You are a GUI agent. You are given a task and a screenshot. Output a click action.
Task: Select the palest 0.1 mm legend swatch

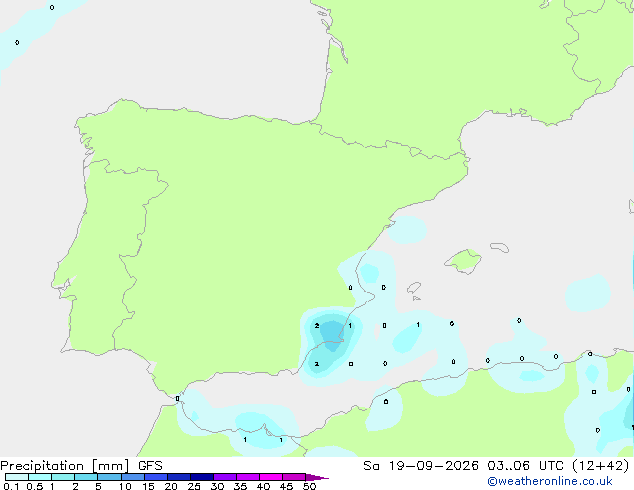(17, 477)
